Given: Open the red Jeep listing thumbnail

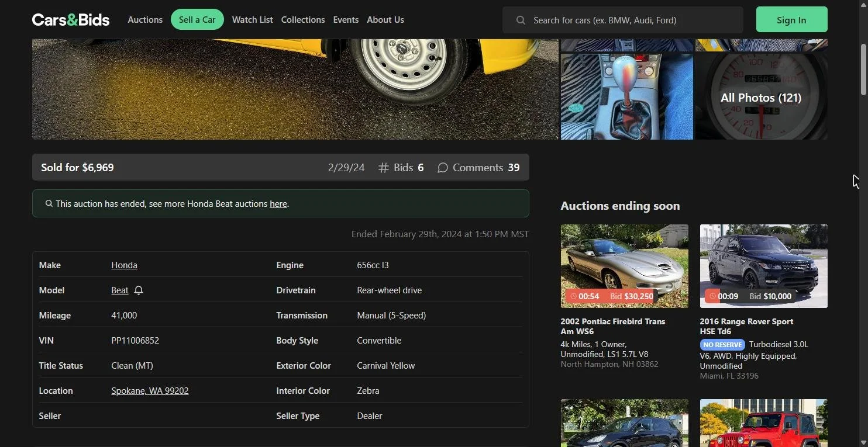Looking at the screenshot, I should click(764, 423).
